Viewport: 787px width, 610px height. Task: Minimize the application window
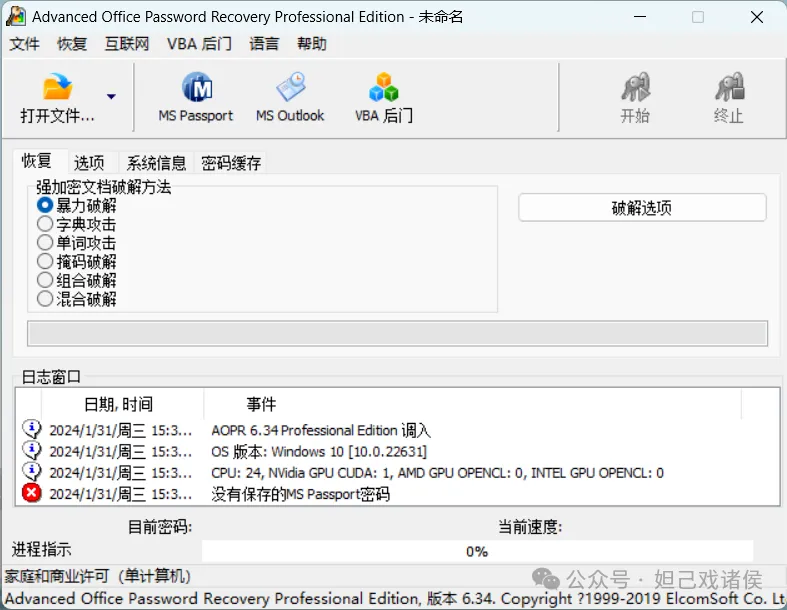pos(640,17)
